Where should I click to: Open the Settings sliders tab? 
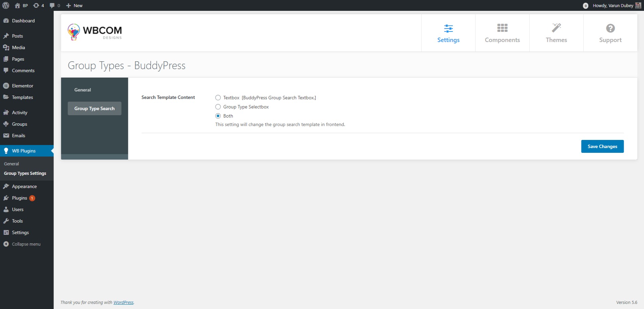point(448,33)
